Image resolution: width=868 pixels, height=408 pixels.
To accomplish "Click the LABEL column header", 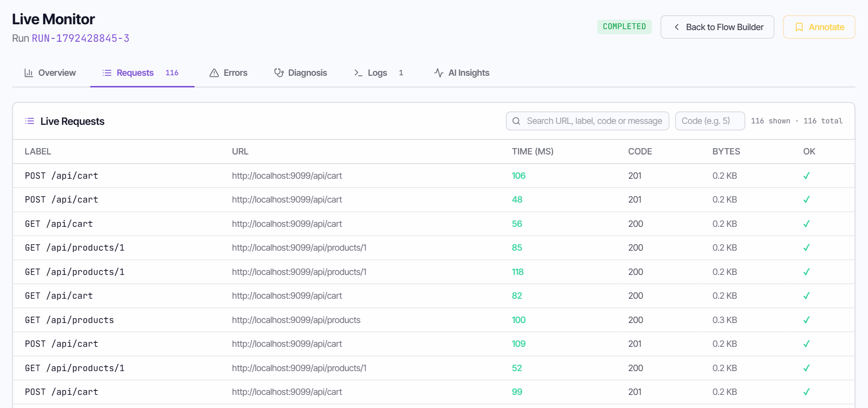I will pos(38,152).
